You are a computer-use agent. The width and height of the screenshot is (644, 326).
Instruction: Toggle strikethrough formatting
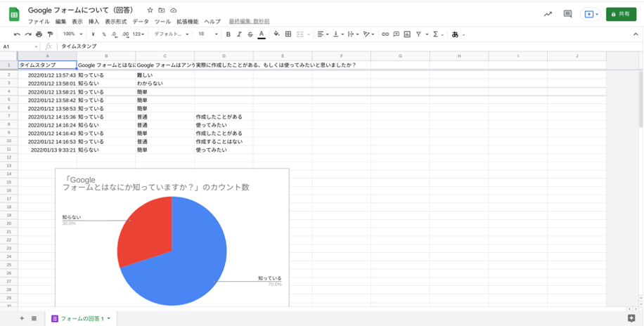point(250,34)
